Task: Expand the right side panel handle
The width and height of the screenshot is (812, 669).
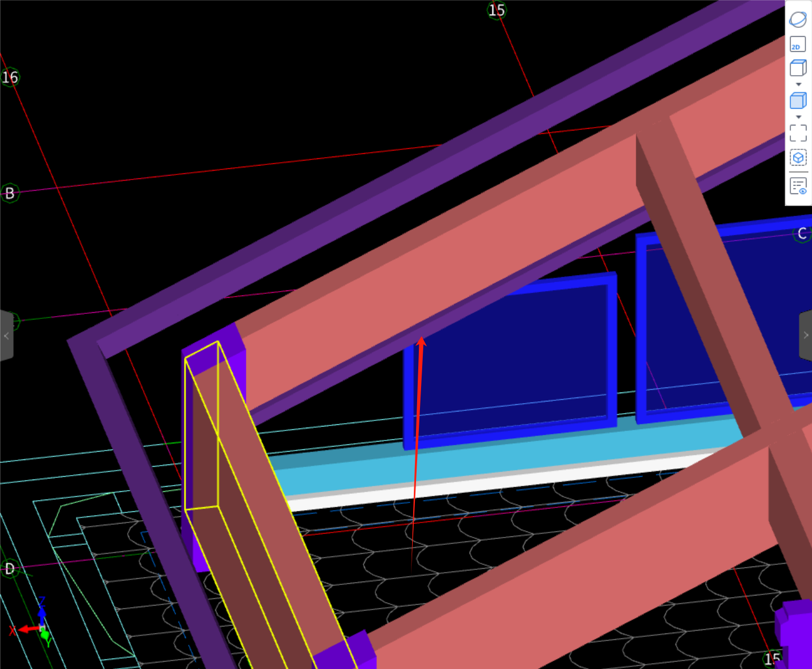Action: [x=805, y=336]
